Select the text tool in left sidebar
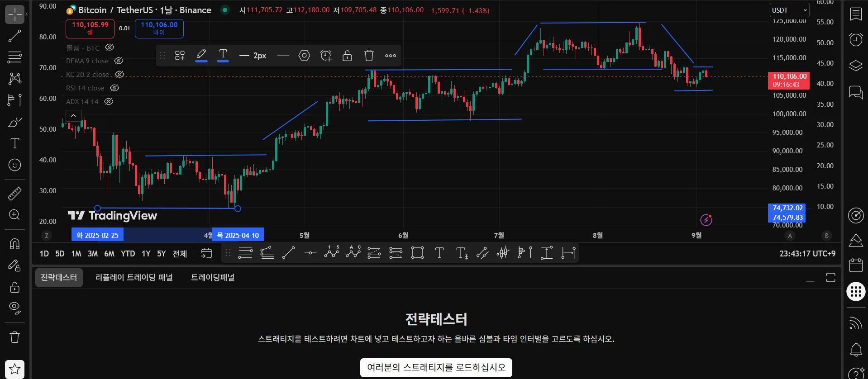Viewport: 868px width, 379px height. click(x=14, y=143)
